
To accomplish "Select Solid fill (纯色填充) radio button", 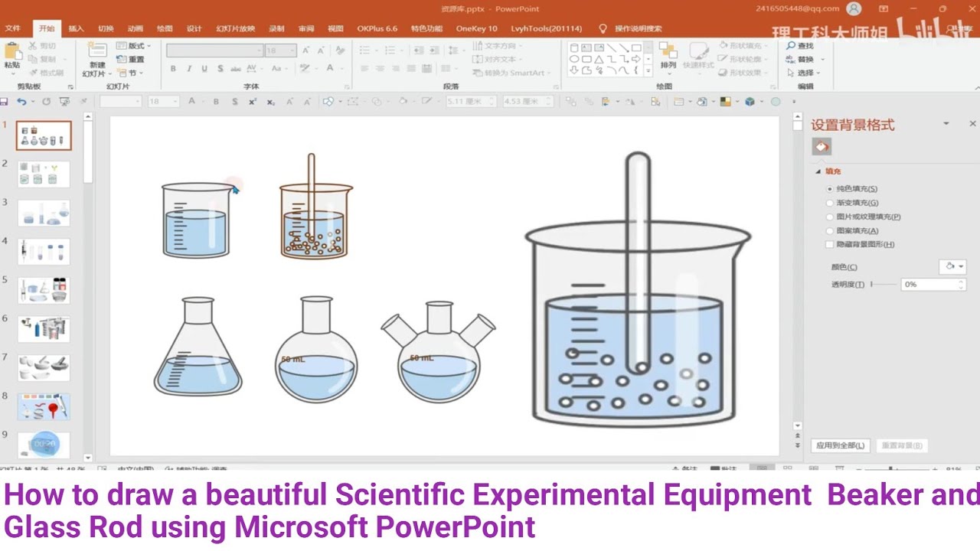I will pos(829,188).
